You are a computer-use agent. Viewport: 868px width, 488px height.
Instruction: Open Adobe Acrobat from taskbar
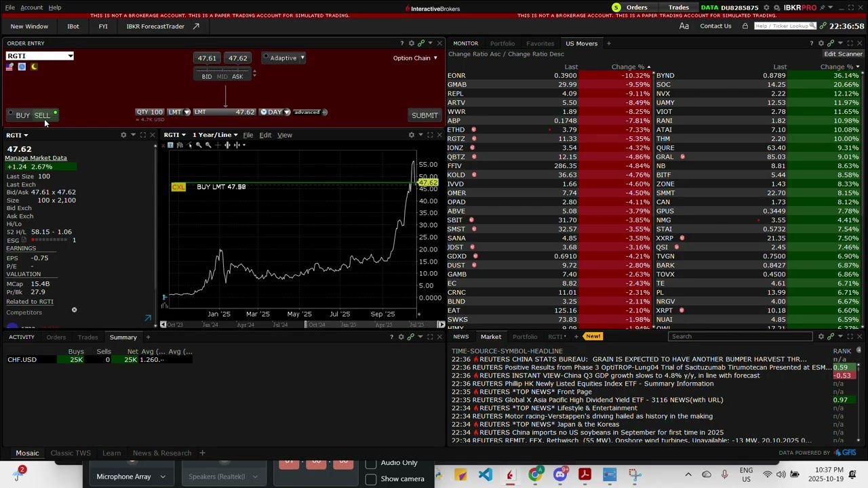tap(585, 474)
